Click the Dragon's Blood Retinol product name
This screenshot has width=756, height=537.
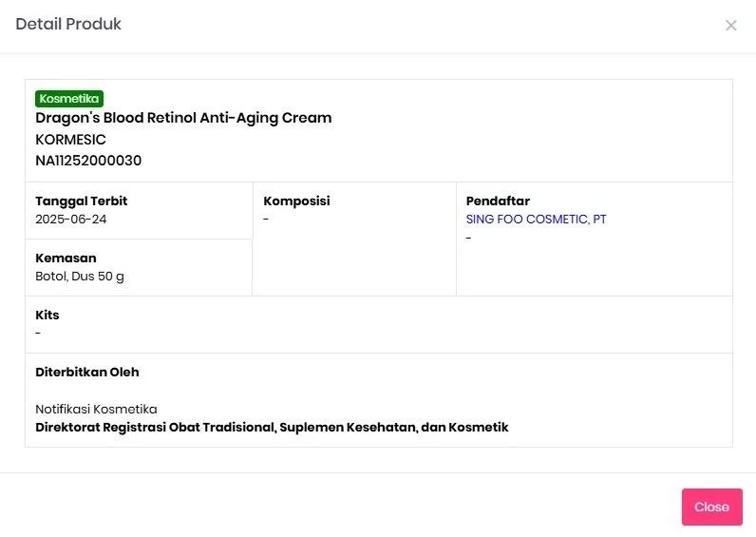pos(183,118)
